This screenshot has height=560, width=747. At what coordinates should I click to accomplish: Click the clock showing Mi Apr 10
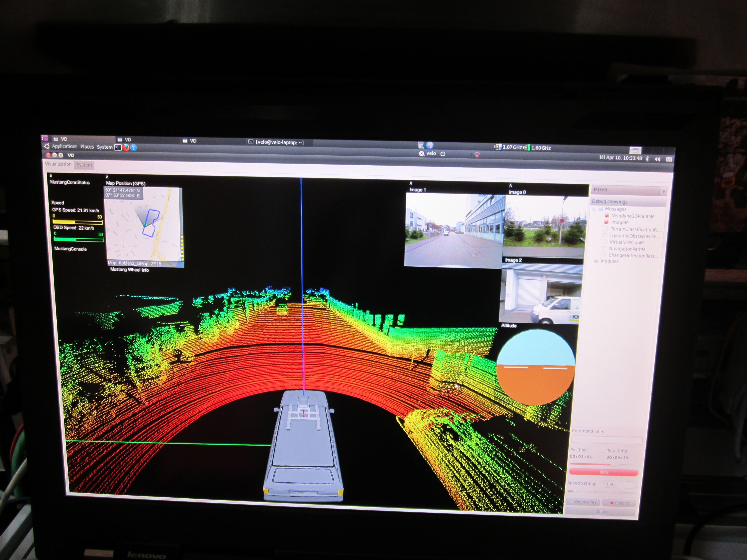[620, 158]
